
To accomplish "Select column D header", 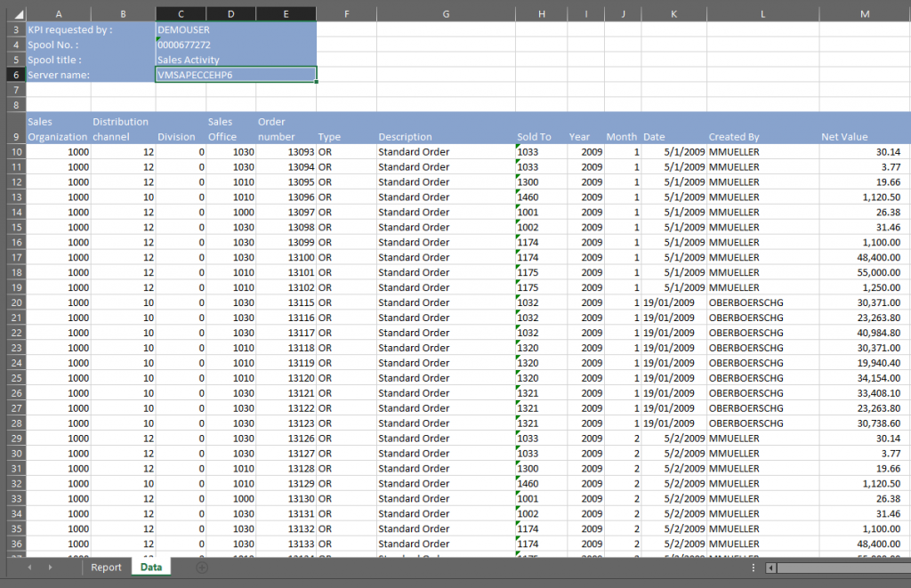I will tap(230, 14).
